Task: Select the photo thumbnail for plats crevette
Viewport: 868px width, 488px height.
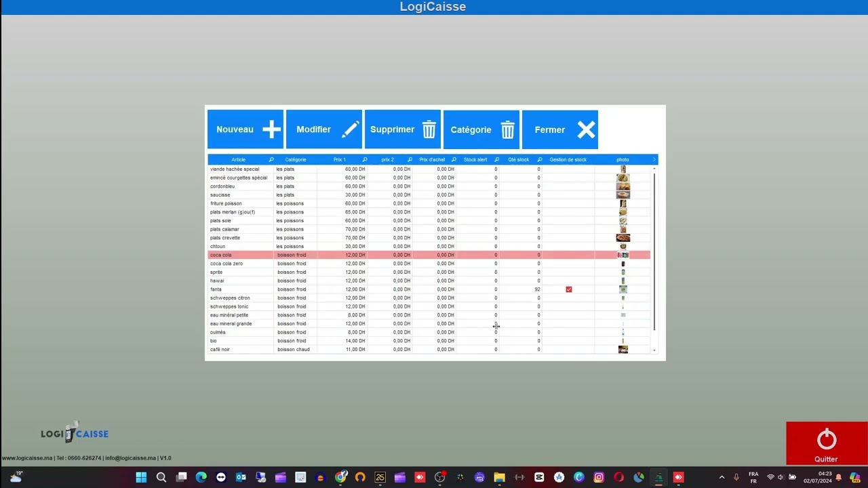Action: (623, 238)
